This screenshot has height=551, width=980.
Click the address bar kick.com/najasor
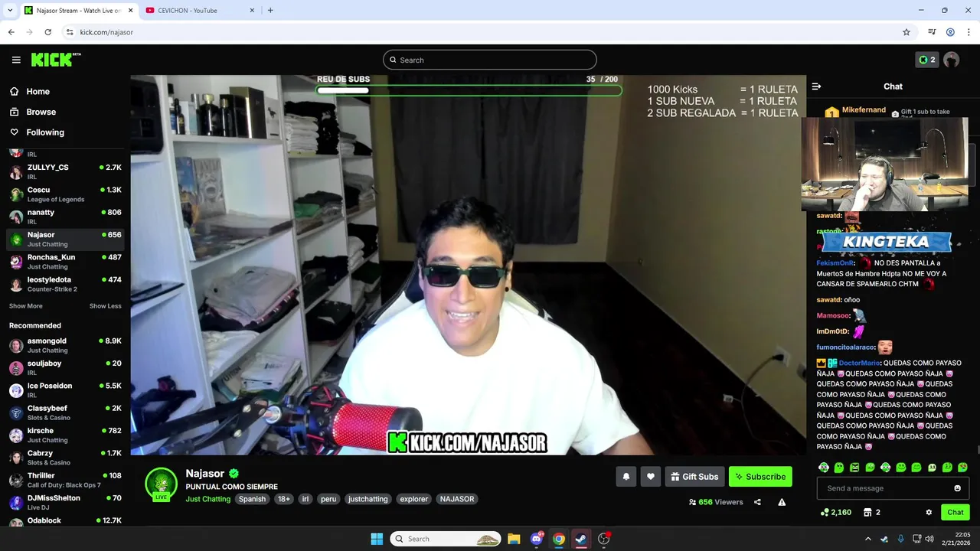(106, 32)
